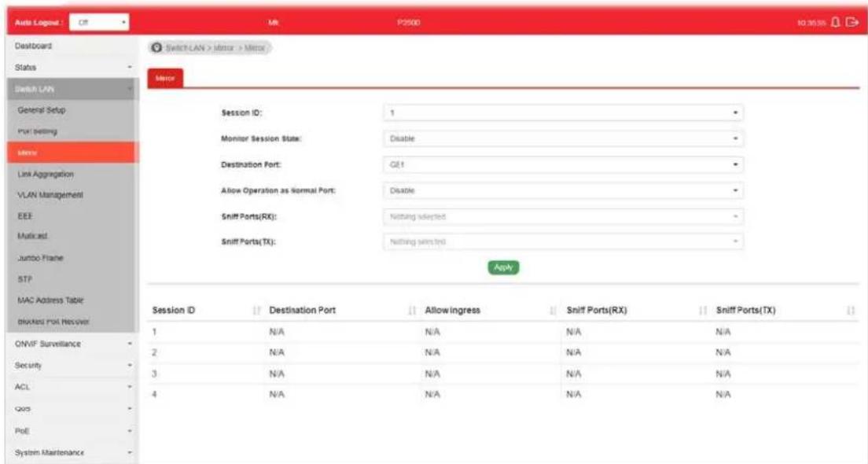Open MAC Address Table in sidebar
This screenshot has width=868, height=464.
(72, 300)
